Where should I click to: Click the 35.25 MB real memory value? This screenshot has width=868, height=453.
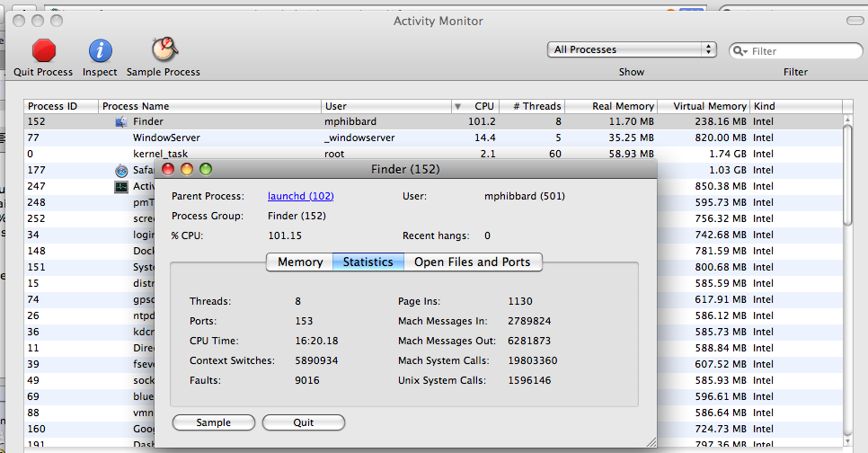pyautogui.click(x=632, y=138)
